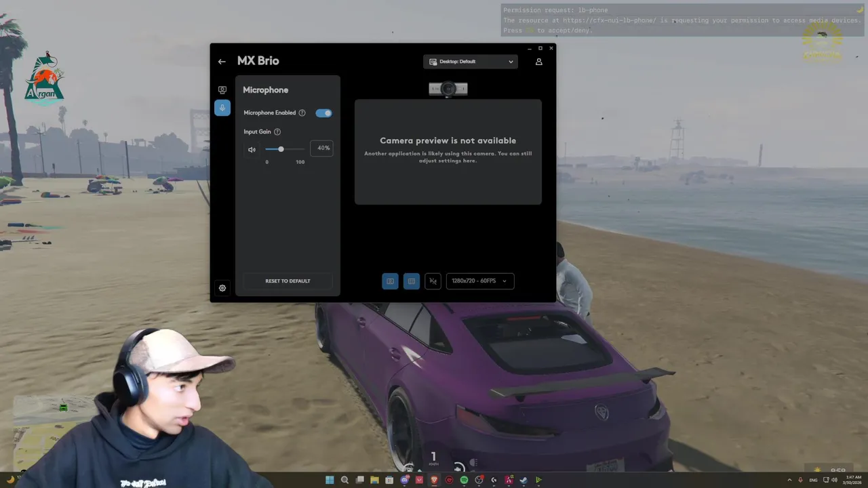
Task: Open the webcam settings sidebar tab
Action: pyautogui.click(x=222, y=90)
